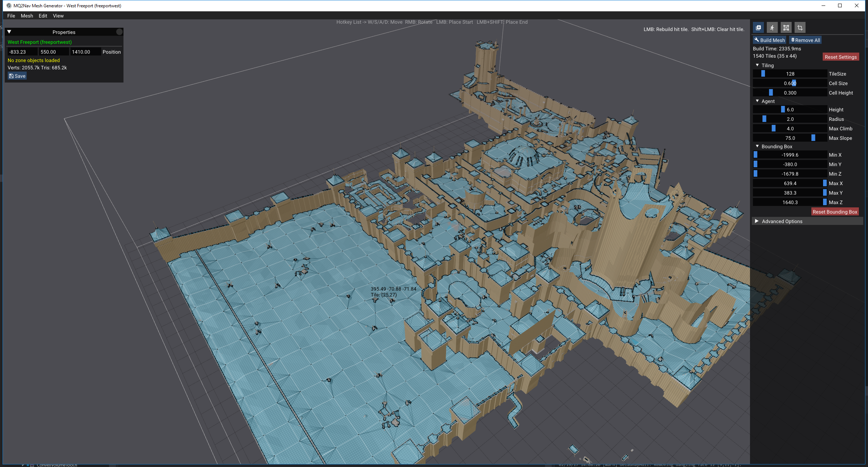Click the Min Z bounding box slider
The image size is (868, 467).
point(790,174)
